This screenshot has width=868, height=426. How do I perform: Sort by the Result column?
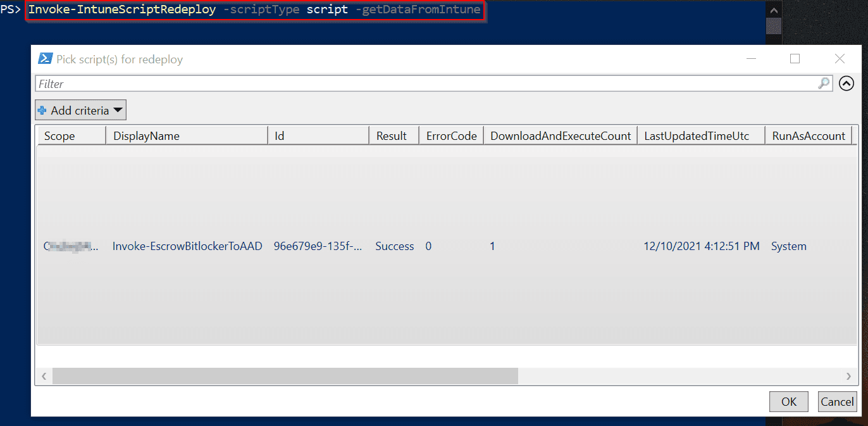392,135
